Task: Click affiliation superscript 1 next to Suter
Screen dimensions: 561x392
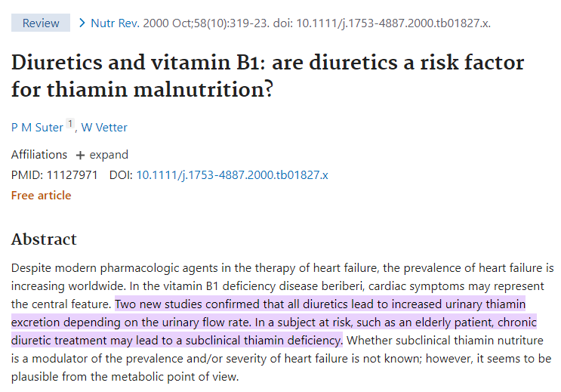Action: (x=70, y=124)
